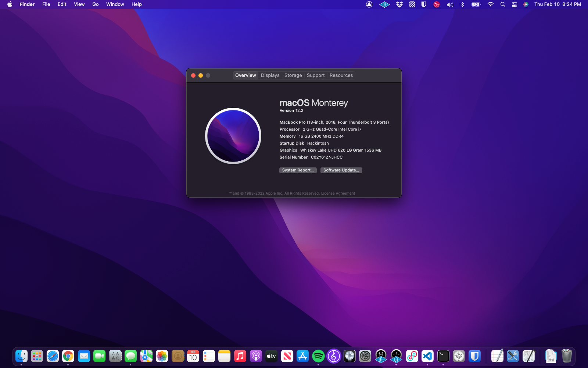The image size is (588, 368).
Task: Click the Software Update... button
Action: (341, 170)
